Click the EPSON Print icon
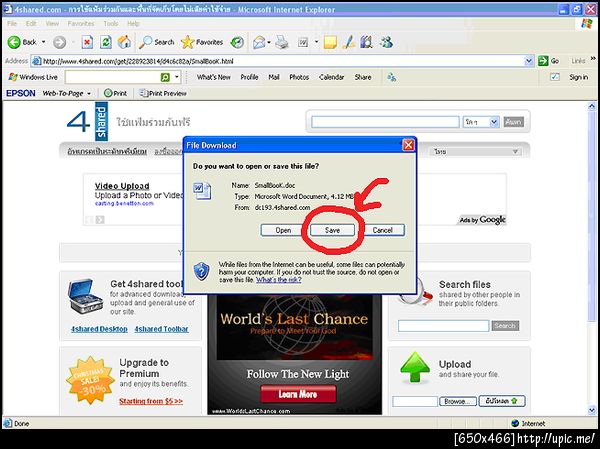600x449 pixels. point(115,93)
